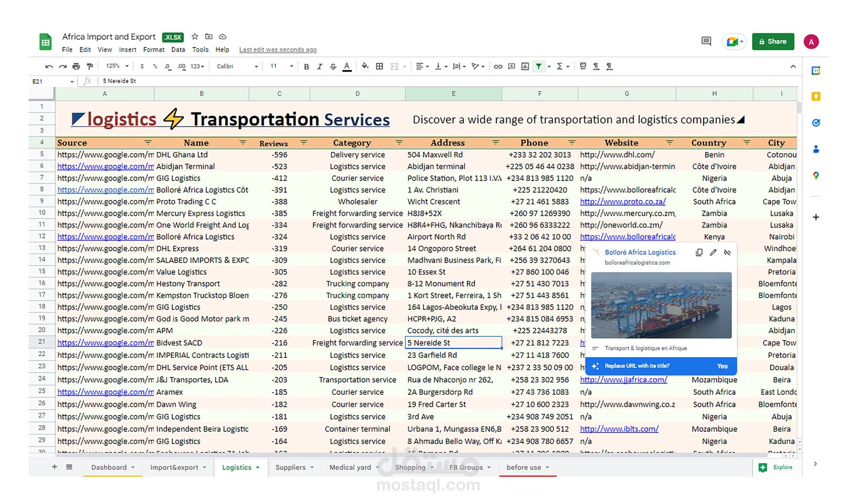
Task: Open the cell borders tool
Action: click(x=379, y=66)
